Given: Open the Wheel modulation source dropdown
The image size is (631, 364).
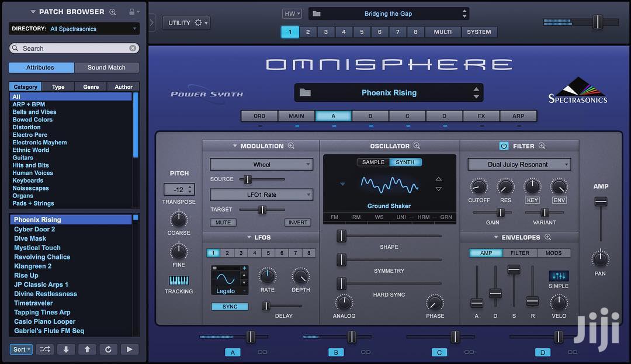Looking at the screenshot, I should [x=261, y=165].
